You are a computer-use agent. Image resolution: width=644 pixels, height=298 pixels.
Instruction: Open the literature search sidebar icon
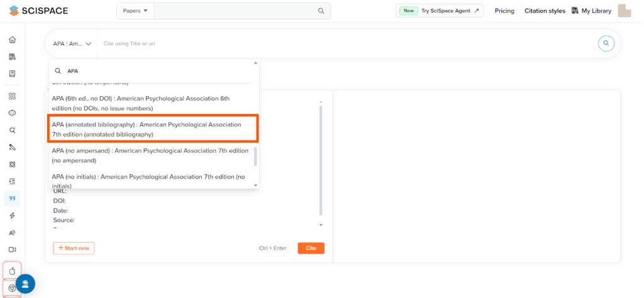click(13, 130)
